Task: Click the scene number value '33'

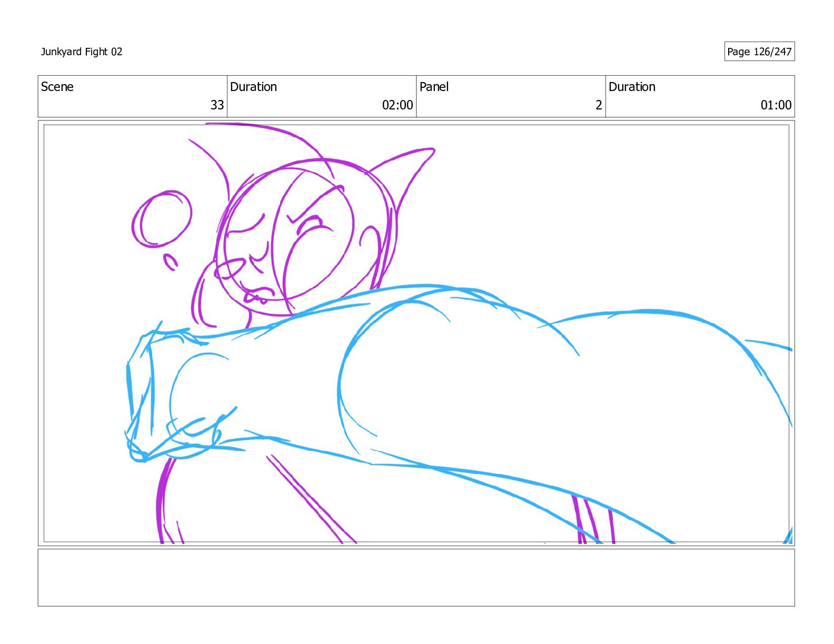Action: pos(217,105)
